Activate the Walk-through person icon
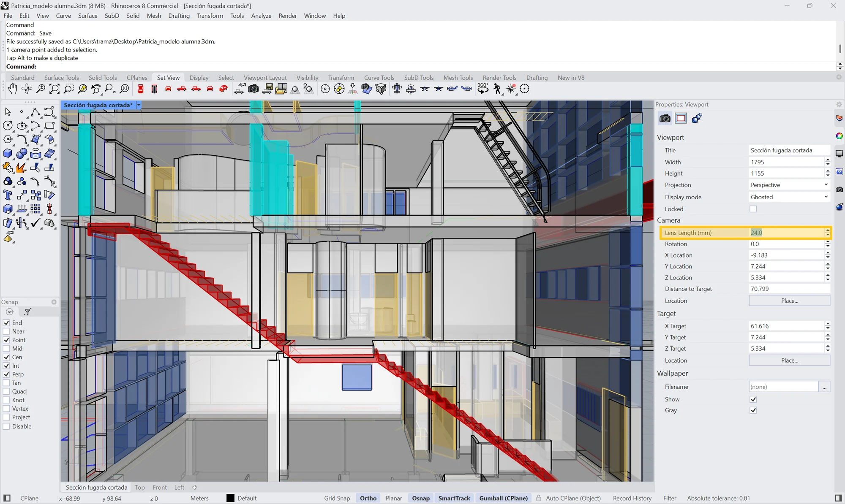This screenshot has width=845, height=504. (x=497, y=89)
